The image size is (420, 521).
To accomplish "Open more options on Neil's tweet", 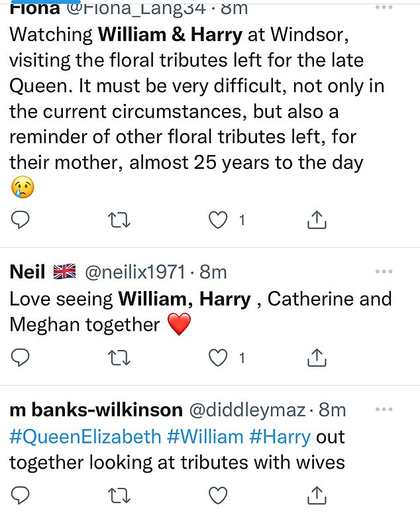I will point(384,272).
